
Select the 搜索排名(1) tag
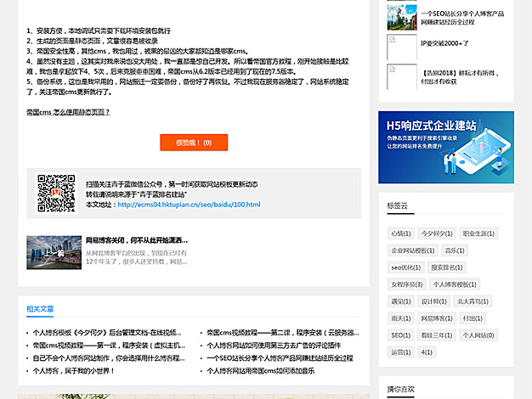[447, 267]
